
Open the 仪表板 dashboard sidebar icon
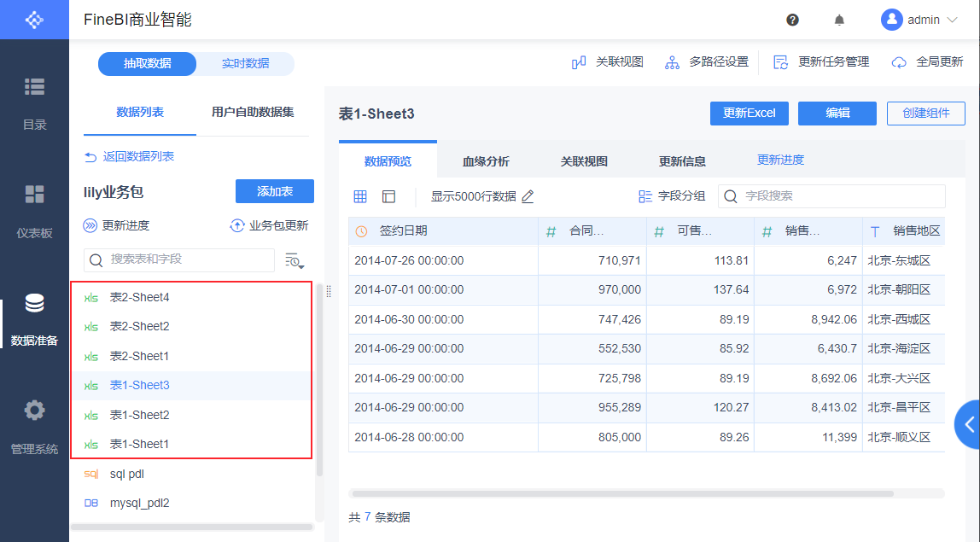34,195
